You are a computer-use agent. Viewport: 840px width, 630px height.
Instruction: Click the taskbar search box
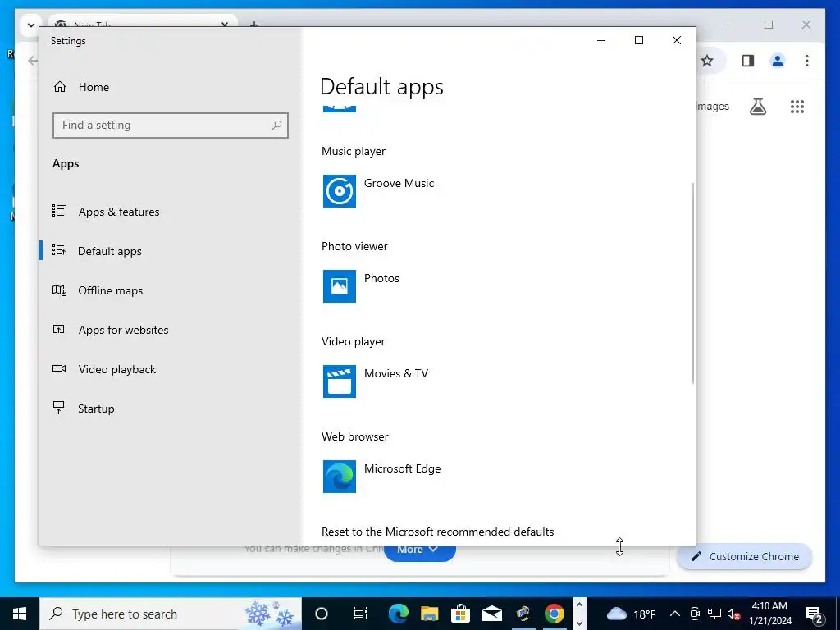pos(171,614)
